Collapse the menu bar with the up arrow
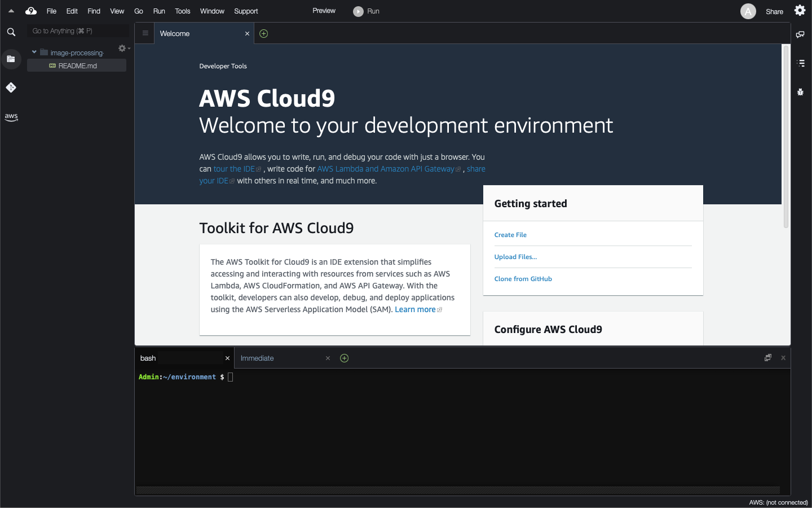 (11, 11)
